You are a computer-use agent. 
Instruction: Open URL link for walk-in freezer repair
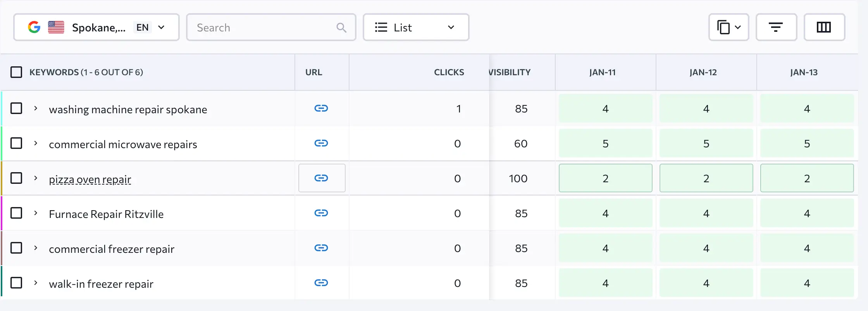[x=321, y=283]
